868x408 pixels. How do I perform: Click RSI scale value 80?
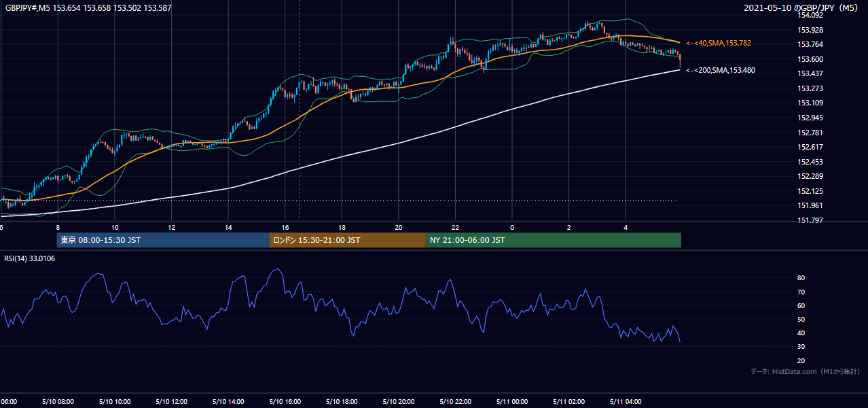pos(801,278)
